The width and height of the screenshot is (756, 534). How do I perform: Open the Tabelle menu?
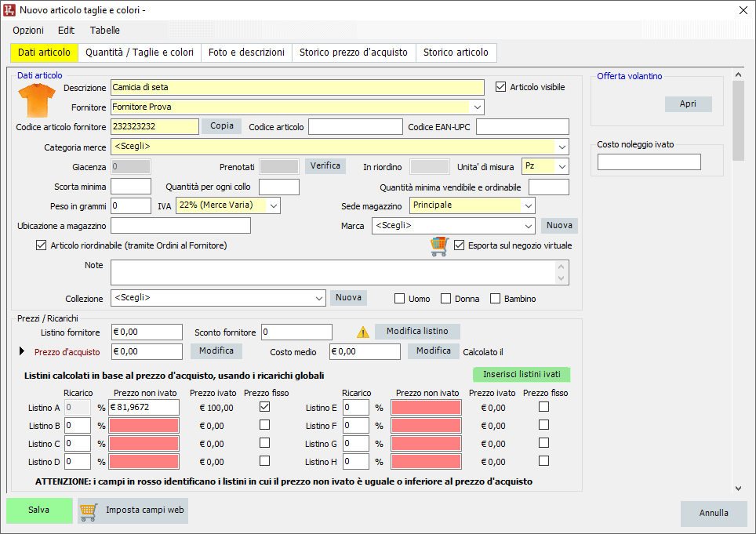tap(105, 31)
